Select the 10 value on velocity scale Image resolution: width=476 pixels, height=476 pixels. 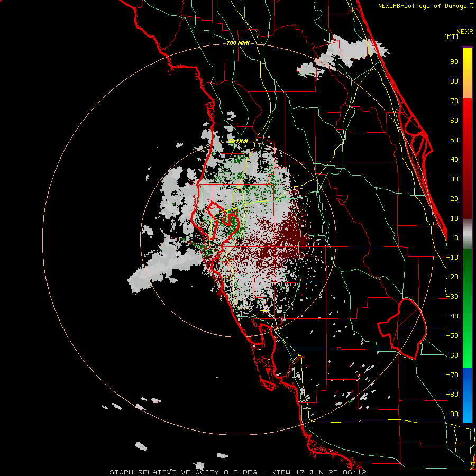pyautogui.click(x=454, y=218)
